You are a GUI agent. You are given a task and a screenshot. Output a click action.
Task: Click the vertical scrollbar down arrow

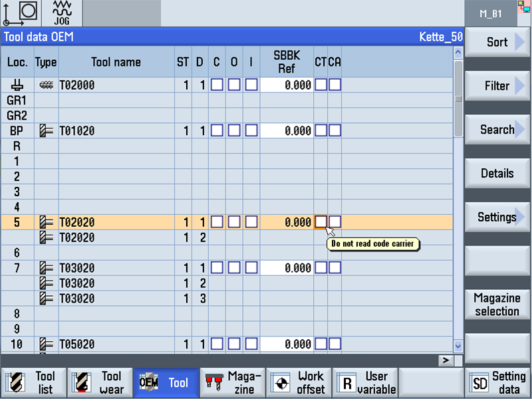(458, 345)
